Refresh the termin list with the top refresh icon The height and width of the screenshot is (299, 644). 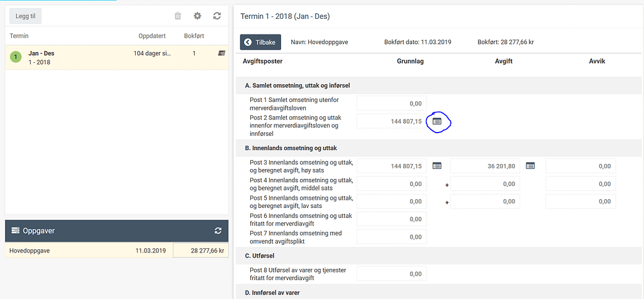pyautogui.click(x=217, y=16)
